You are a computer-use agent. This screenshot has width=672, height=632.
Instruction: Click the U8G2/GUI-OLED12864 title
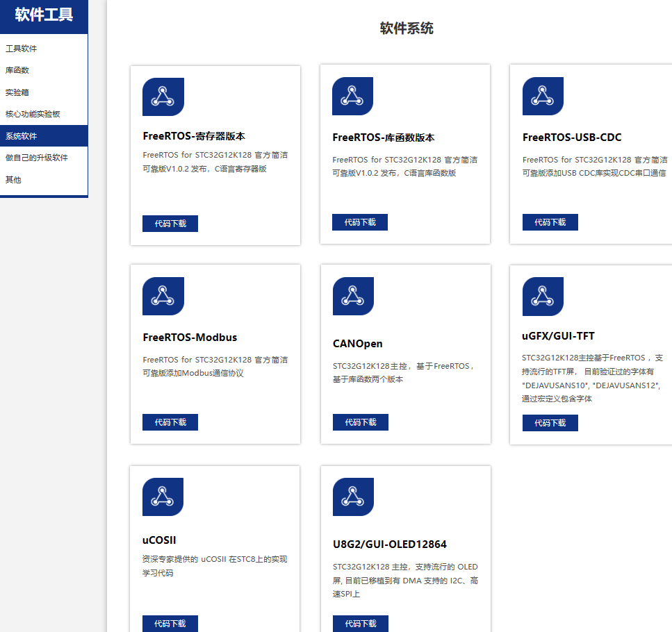(x=390, y=544)
